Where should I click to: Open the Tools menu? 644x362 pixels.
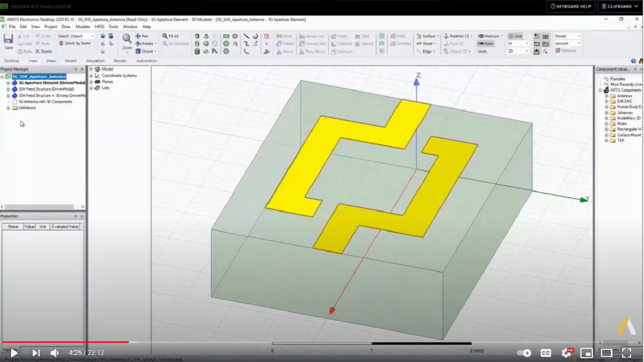pyautogui.click(x=114, y=27)
